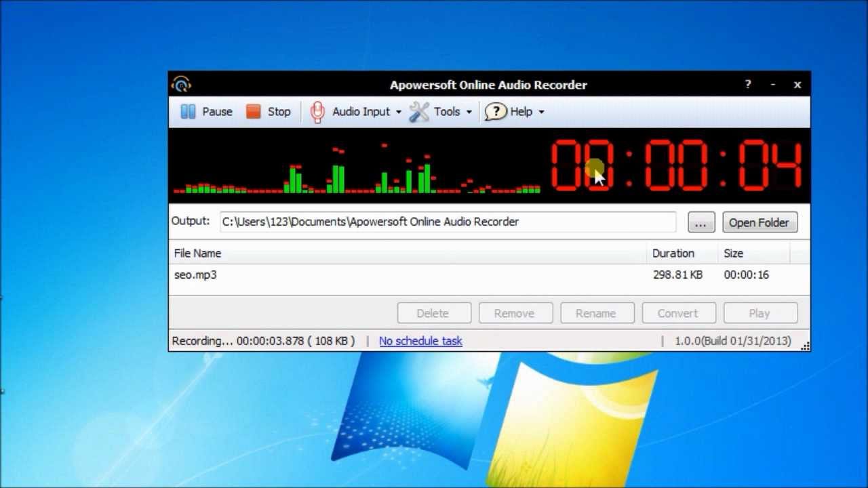Click the window resize grip in status bar

[805, 346]
